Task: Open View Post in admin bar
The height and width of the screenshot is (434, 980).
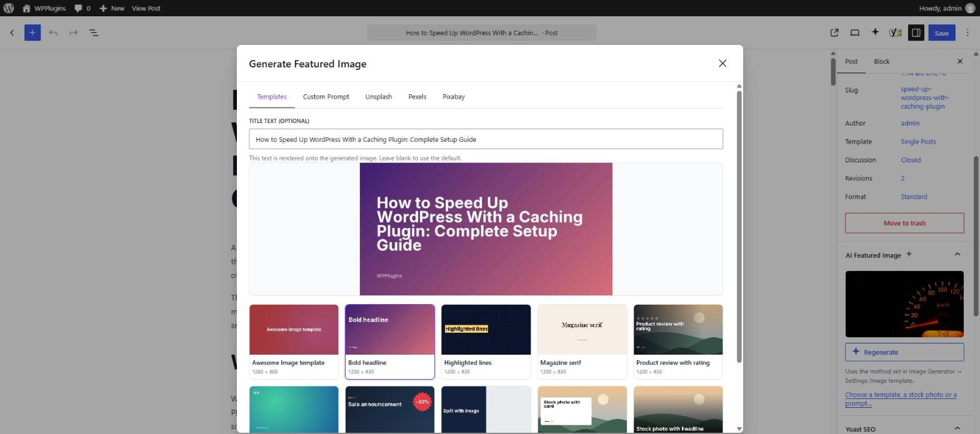Action: [x=146, y=8]
